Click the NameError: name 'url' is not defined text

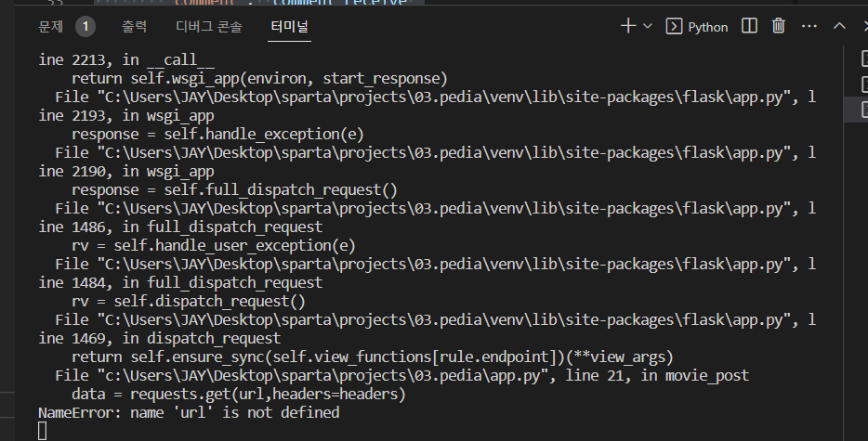coord(189,413)
